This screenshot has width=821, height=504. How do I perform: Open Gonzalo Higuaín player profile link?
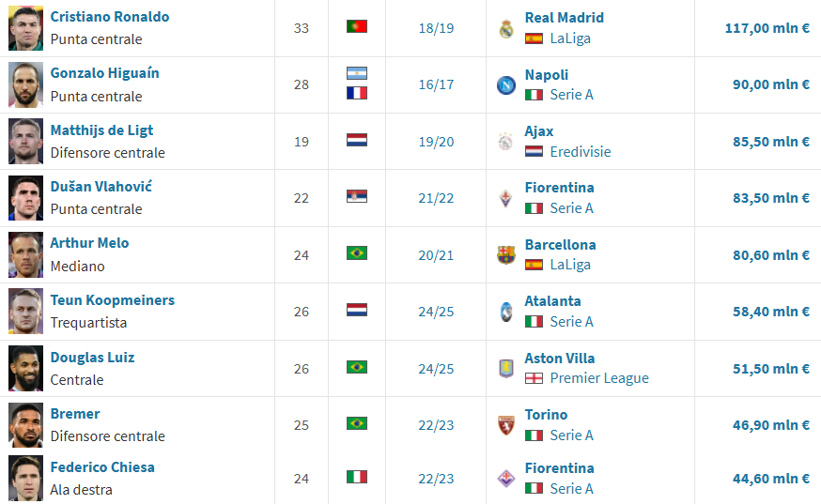tap(104, 73)
